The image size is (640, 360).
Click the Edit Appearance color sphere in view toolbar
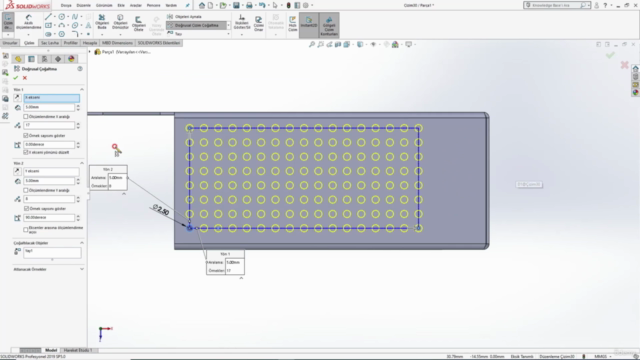(395, 44)
